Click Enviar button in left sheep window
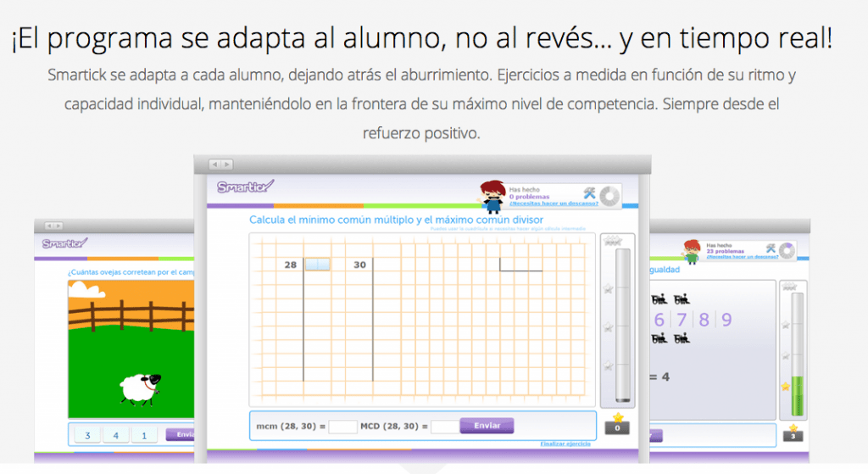The width and height of the screenshot is (868, 474). click(181, 435)
